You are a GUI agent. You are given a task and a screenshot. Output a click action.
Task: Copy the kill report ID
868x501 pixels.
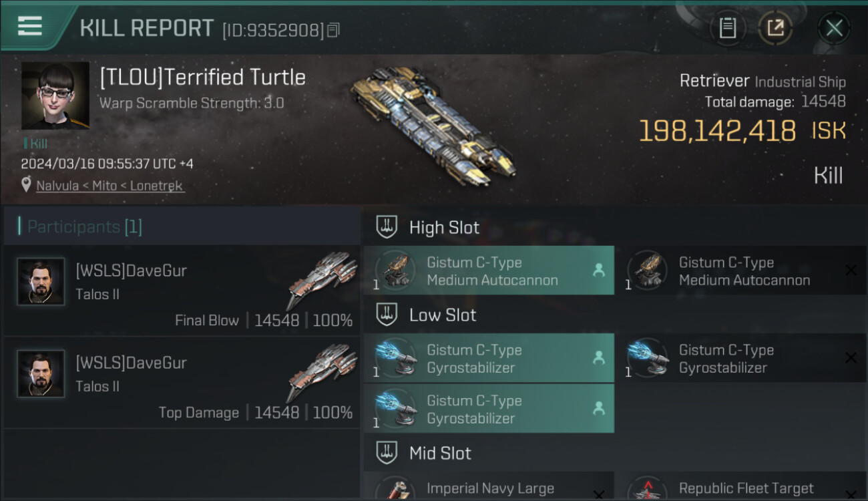tap(334, 30)
